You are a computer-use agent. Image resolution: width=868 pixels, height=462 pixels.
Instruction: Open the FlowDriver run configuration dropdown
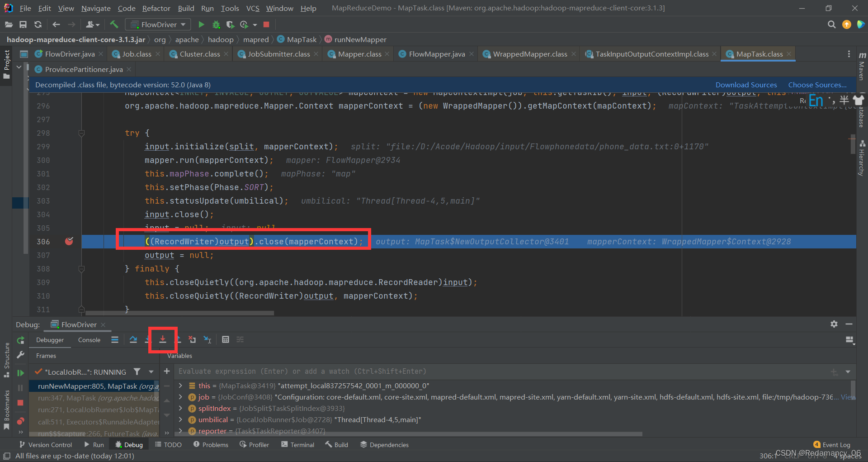pyautogui.click(x=158, y=24)
